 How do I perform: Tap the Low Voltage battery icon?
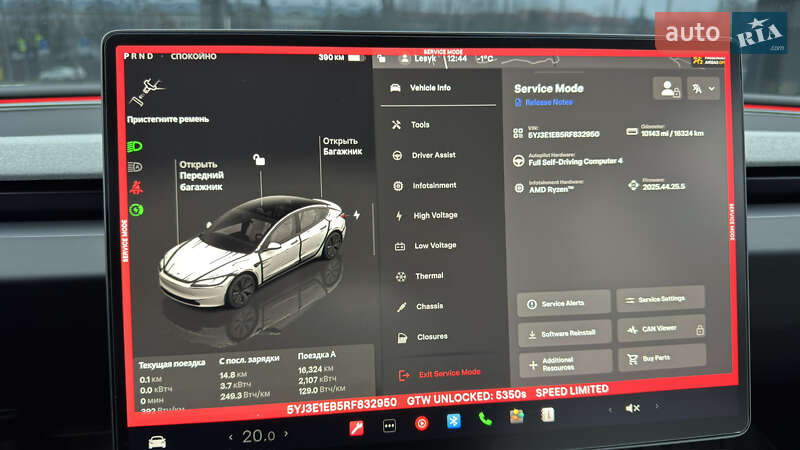click(x=400, y=246)
